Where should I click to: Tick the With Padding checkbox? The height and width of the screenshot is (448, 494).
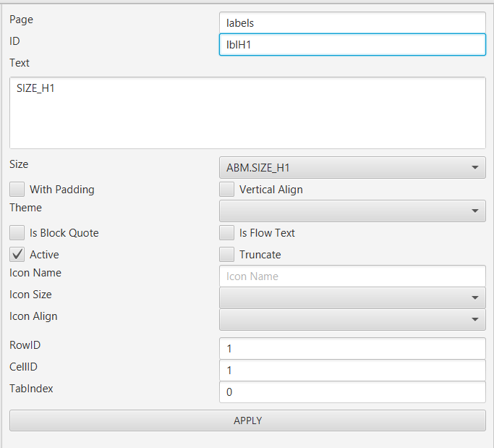pyautogui.click(x=17, y=190)
